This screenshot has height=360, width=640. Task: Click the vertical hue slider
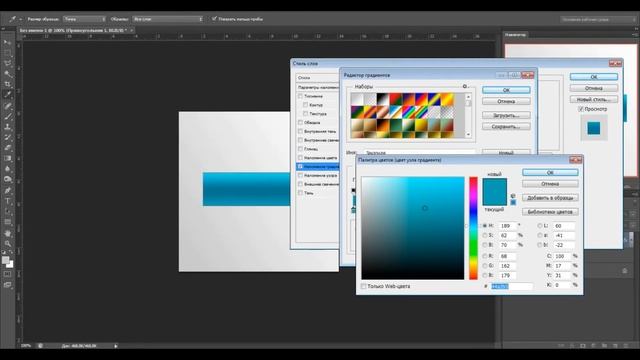(473, 228)
